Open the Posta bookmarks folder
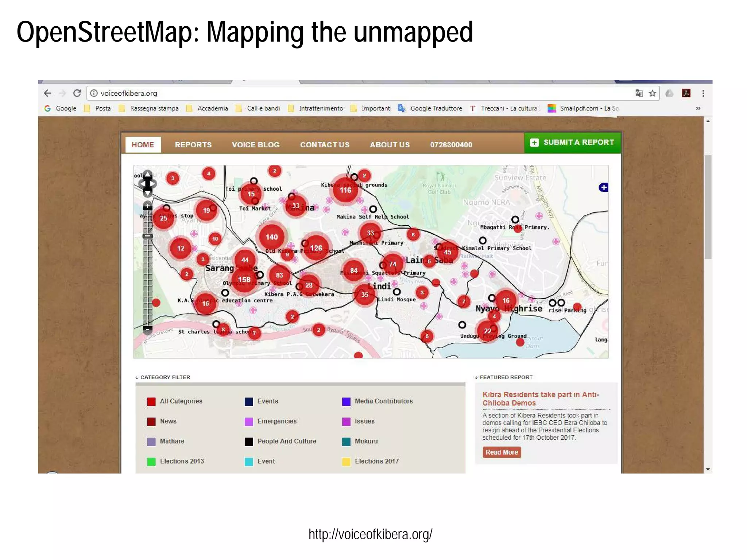The image size is (747, 560). (x=97, y=108)
